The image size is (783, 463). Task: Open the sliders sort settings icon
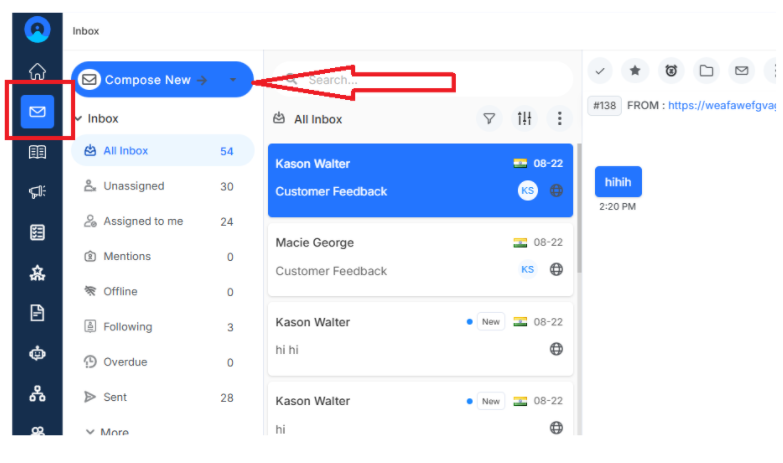coord(524,119)
